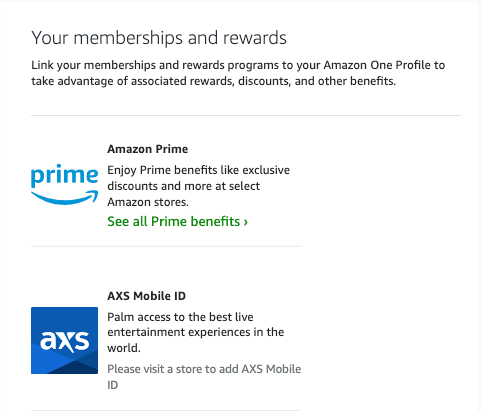Click the Amazon Prime logo

[64, 184]
